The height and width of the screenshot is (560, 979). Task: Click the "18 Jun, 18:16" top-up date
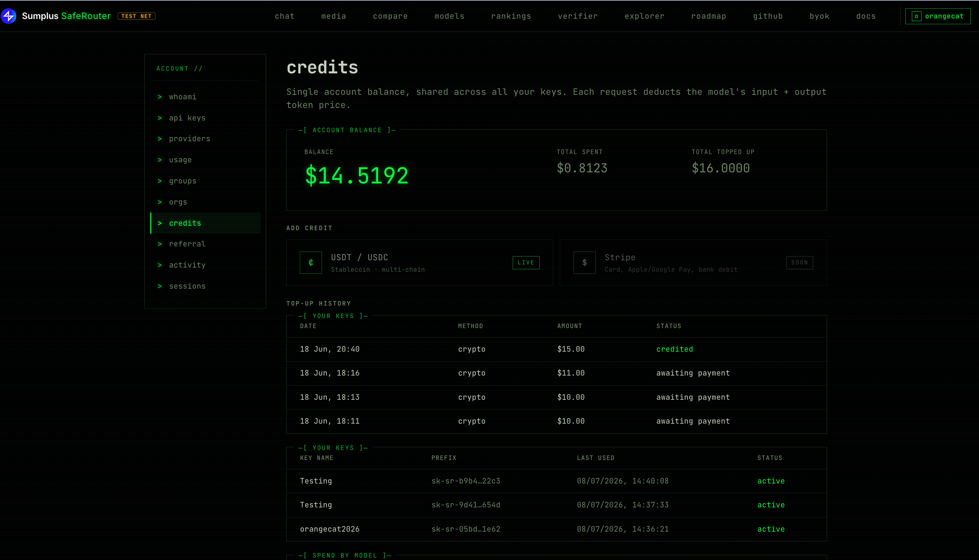point(330,373)
